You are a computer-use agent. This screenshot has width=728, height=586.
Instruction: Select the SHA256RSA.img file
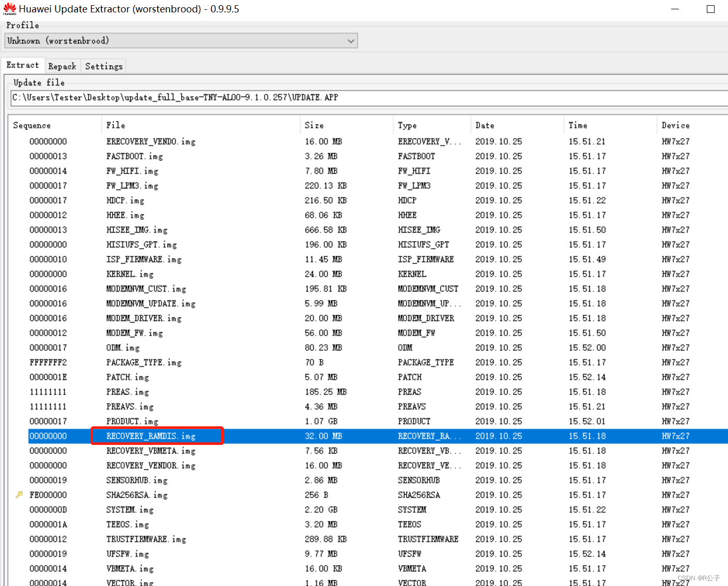click(x=136, y=495)
